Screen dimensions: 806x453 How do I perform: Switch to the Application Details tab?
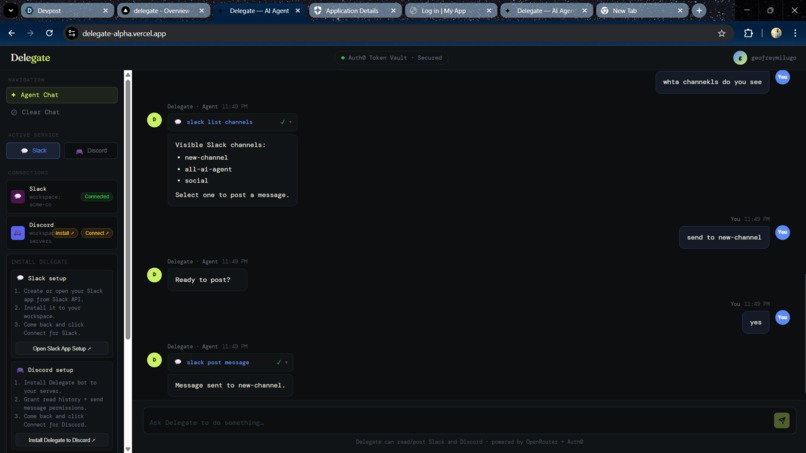(x=355, y=10)
